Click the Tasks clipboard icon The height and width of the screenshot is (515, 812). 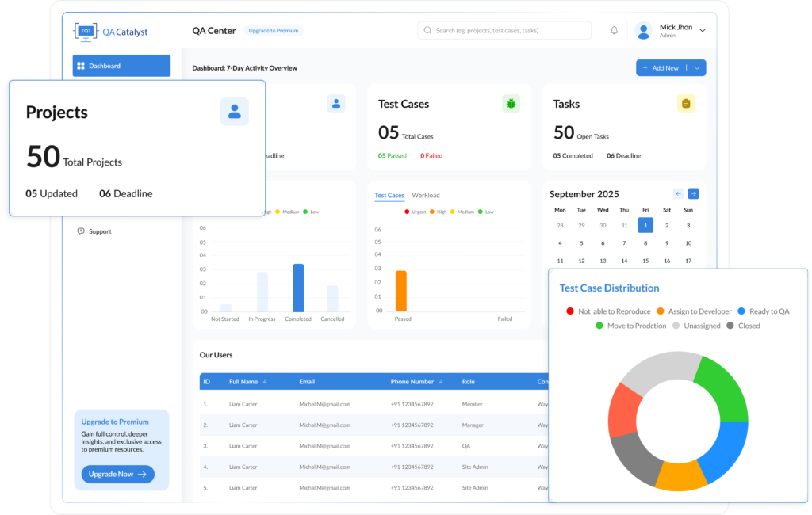click(x=686, y=104)
